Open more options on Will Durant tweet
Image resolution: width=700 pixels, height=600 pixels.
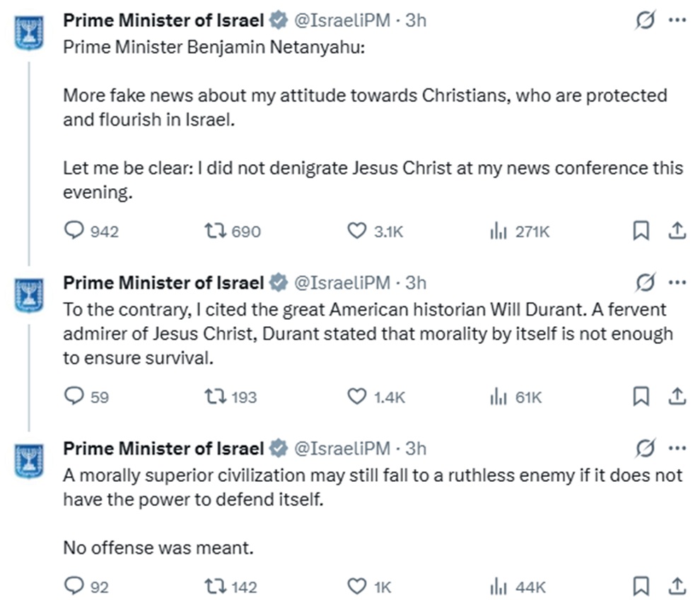677,283
